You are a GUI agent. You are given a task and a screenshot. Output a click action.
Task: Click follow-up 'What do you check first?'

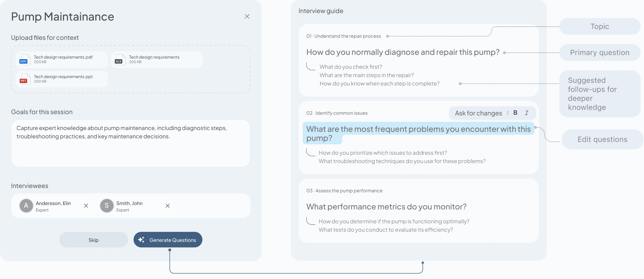[x=351, y=67]
